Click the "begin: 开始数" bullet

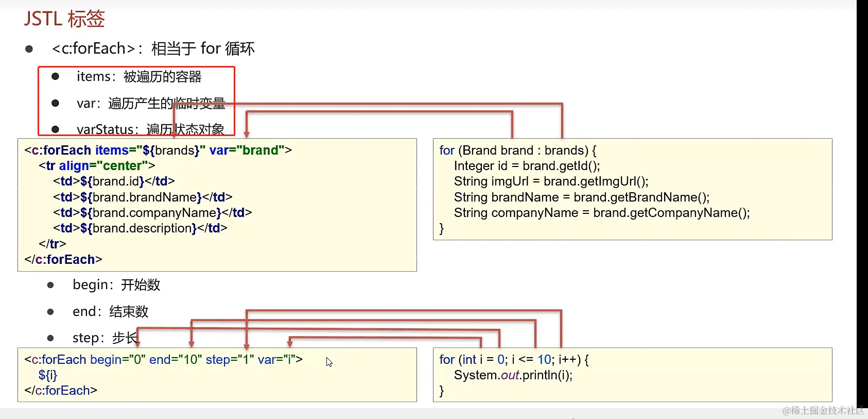pyautogui.click(x=116, y=284)
